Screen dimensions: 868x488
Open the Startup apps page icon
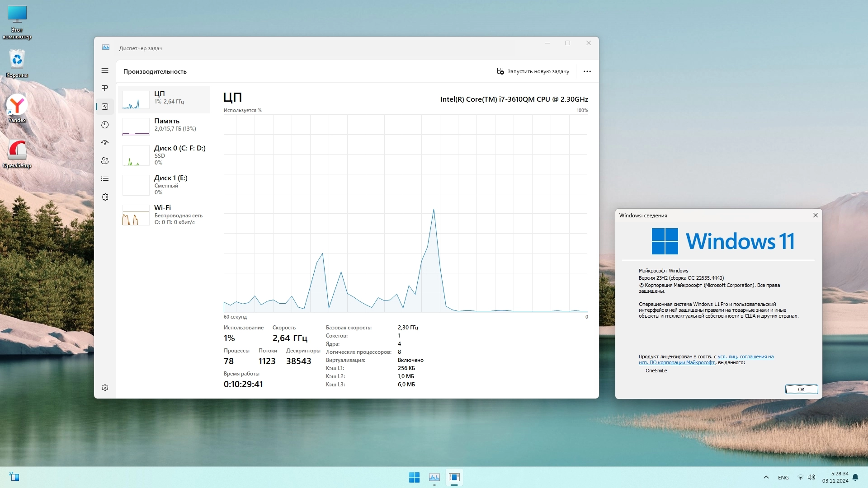(105, 143)
